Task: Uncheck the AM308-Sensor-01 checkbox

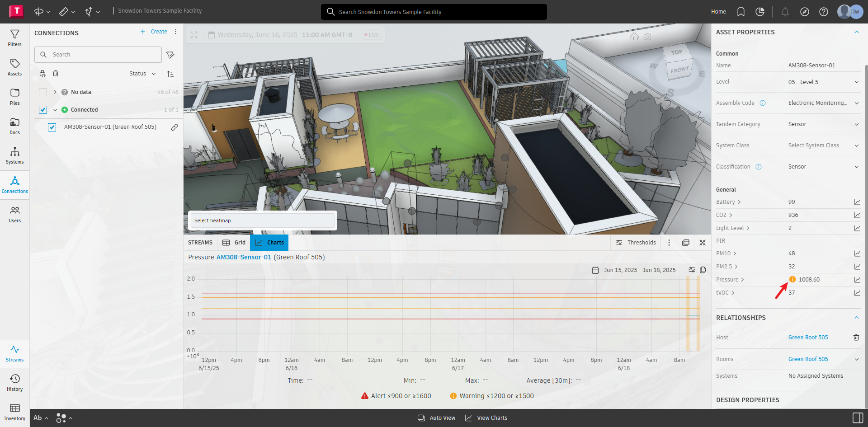Action: 52,127
